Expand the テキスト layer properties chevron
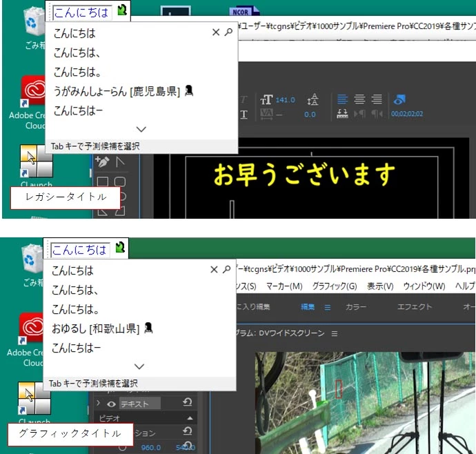The height and width of the screenshot is (454, 476). coord(98,403)
